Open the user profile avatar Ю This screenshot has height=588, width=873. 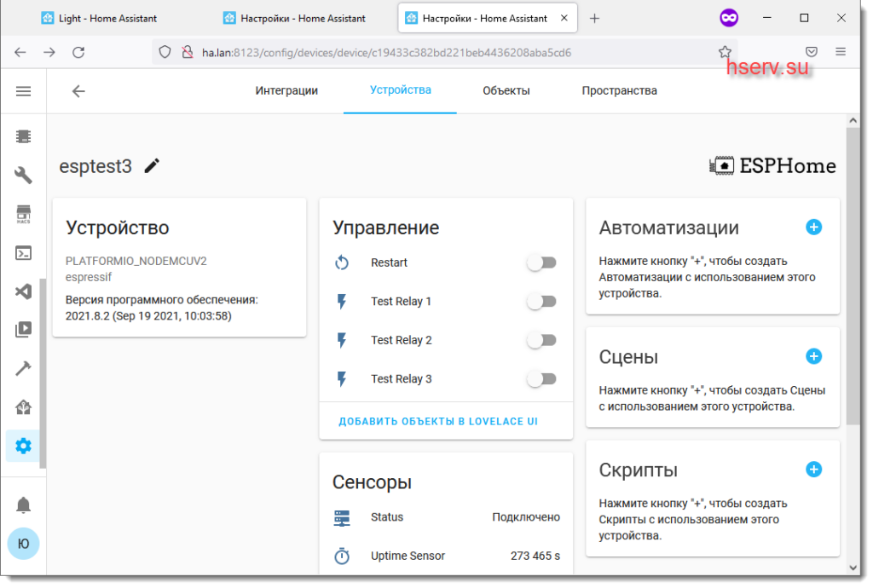point(23,544)
